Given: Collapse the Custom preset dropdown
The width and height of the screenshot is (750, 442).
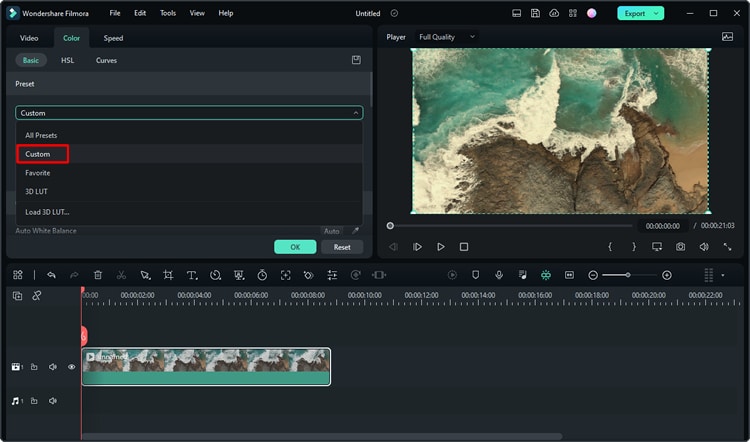Looking at the screenshot, I should point(354,113).
